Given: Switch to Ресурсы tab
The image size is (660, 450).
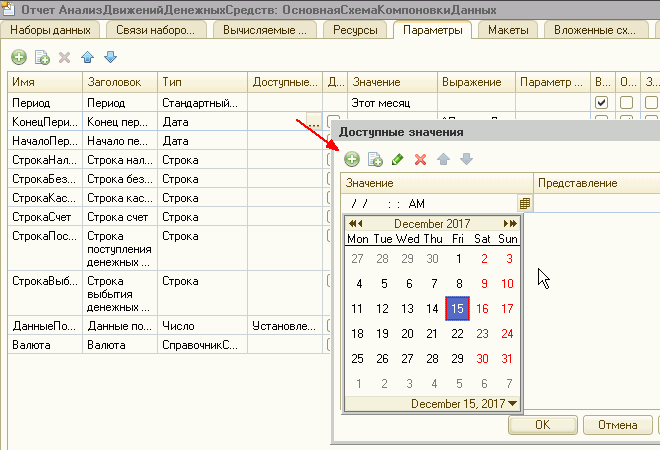Looking at the screenshot, I should pos(355,30).
